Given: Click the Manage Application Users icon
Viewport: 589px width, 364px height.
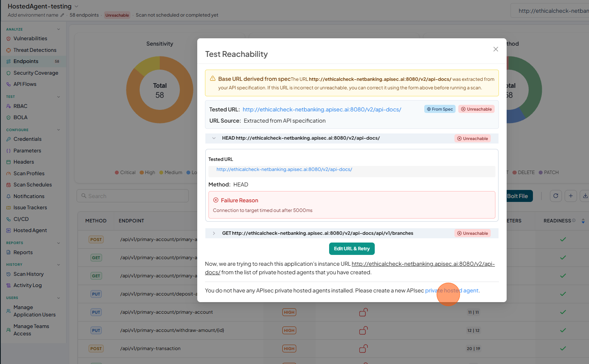Looking at the screenshot, I should (x=9, y=311).
